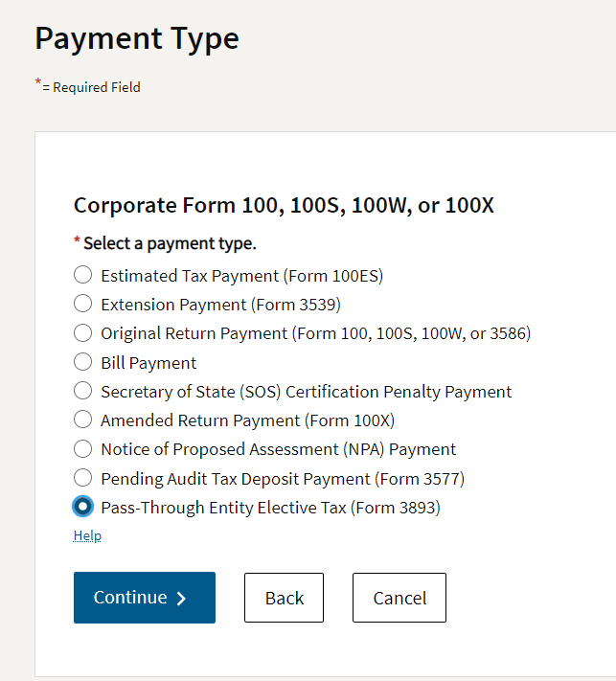Click the red asterisk beside Required Field
The height and width of the screenshot is (681, 616).
point(38,83)
